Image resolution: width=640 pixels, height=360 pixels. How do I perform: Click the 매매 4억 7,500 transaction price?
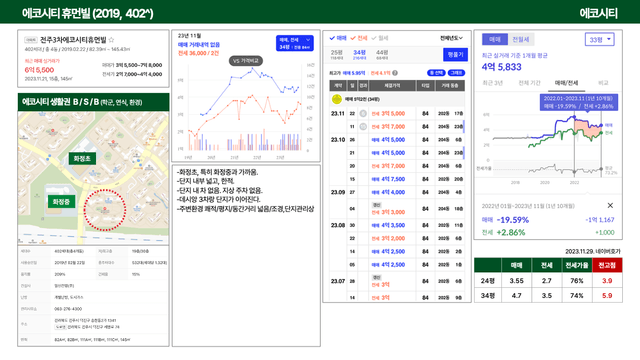pyautogui.click(x=388, y=179)
